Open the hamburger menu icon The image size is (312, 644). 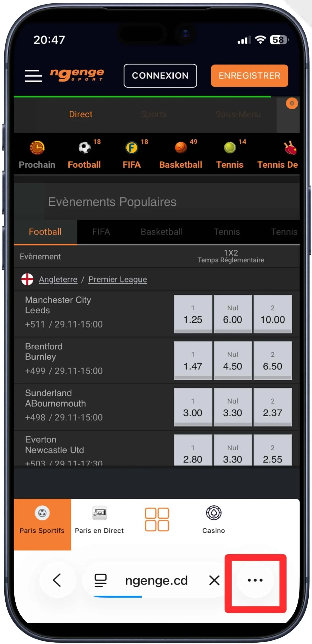[33, 75]
